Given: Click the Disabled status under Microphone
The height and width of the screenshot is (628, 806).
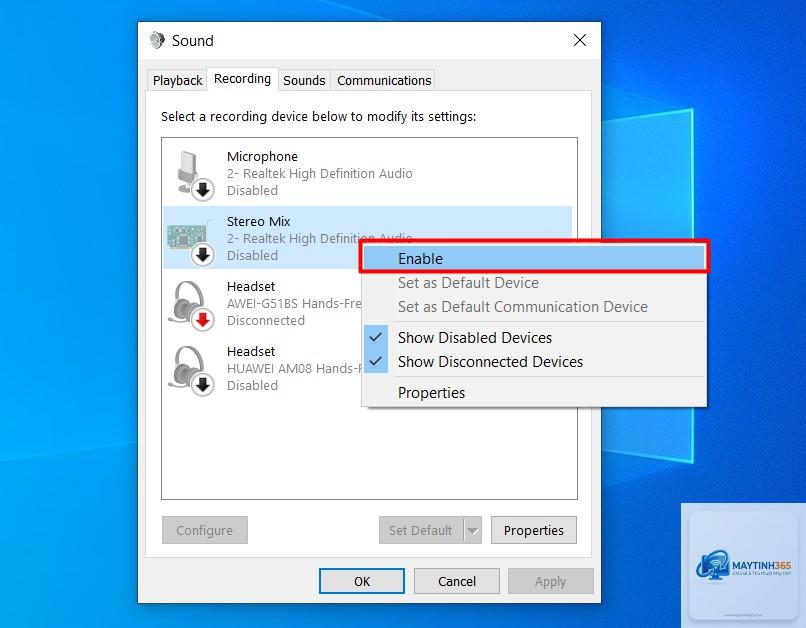Looking at the screenshot, I should click(252, 191).
